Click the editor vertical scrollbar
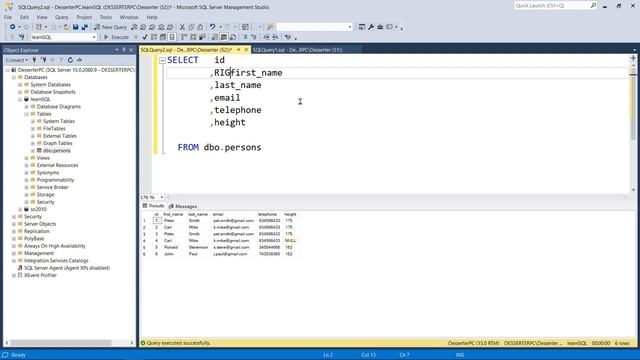The image size is (640, 360). 633,124
